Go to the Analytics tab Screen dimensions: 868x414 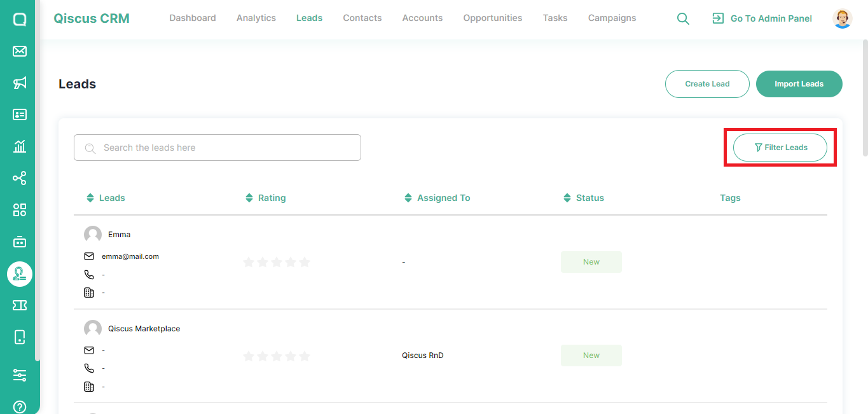(x=256, y=18)
